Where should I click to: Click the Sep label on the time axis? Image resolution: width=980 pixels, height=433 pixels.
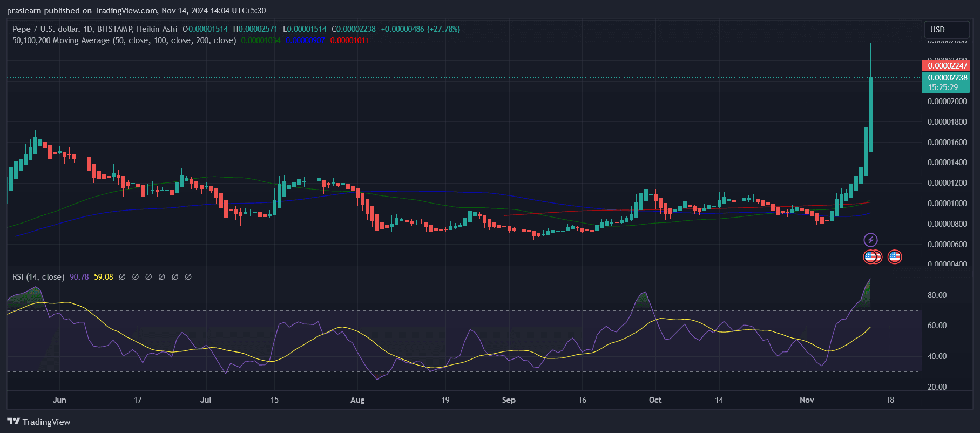509,400
